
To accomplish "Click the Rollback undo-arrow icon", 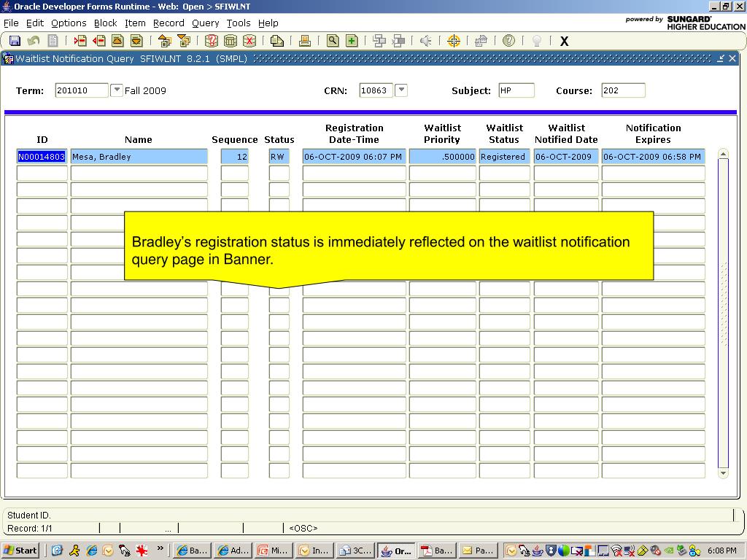I will (x=34, y=41).
